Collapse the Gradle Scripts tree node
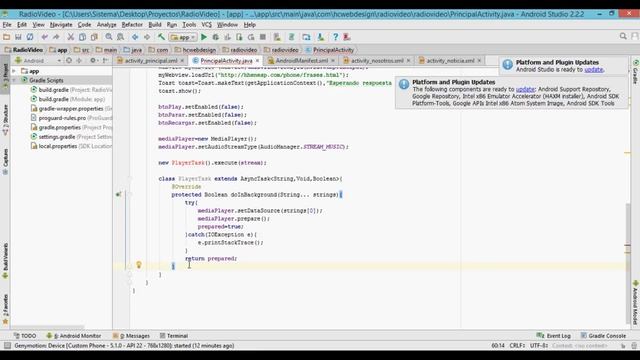Screen dimensions: 640x360 coord(15,80)
